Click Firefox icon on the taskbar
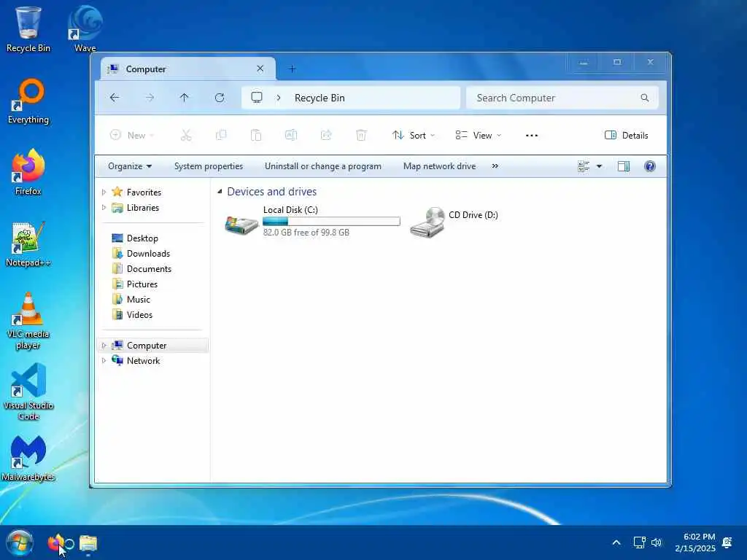The width and height of the screenshot is (747, 560). coord(55,542)
